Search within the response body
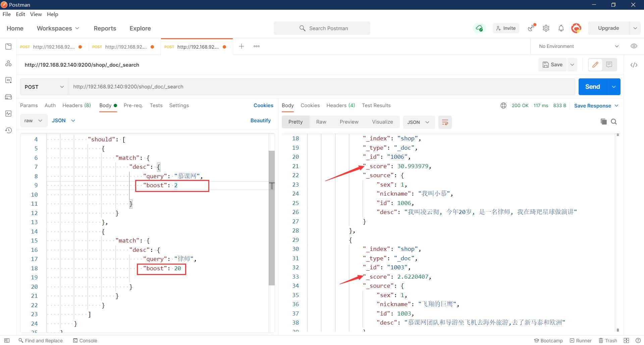Viewport: 644px width, 345px height. click(x=614, y=122)
